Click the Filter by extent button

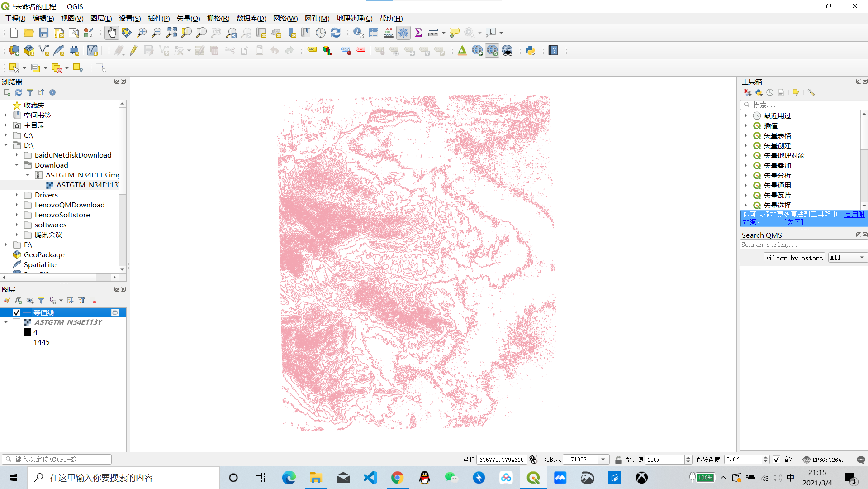794,257
